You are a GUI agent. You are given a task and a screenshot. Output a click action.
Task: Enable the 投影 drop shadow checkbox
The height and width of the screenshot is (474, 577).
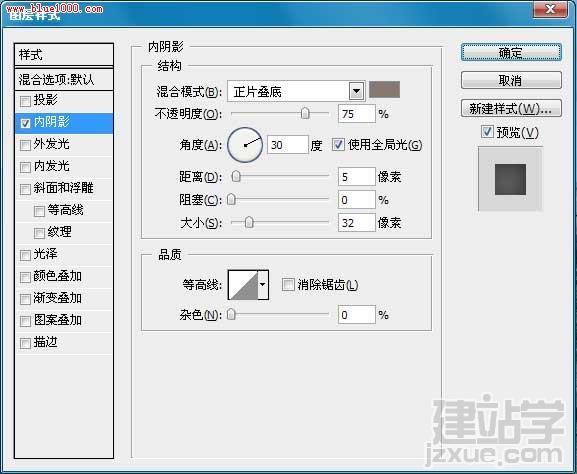[25, 101]
